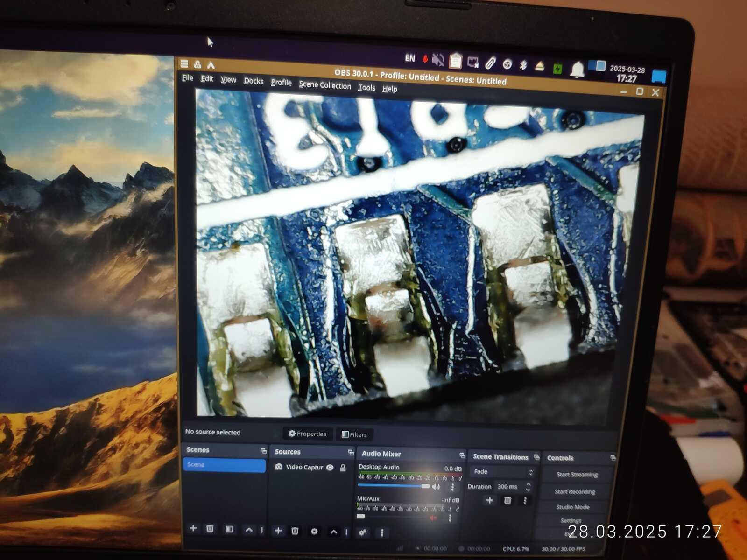The height and width of the screenshot is (560, 747).
Task: Click the Bluetooth icon in the system tray
Action: pos(523,64)
